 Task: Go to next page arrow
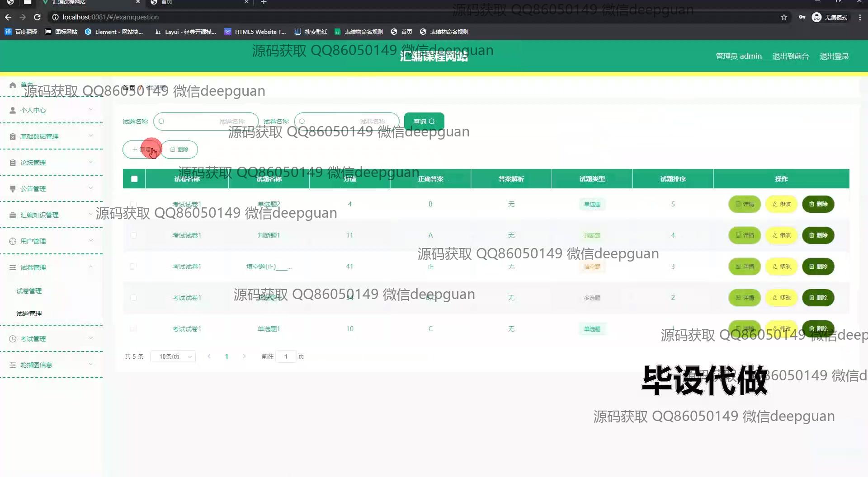coord(244,356)
